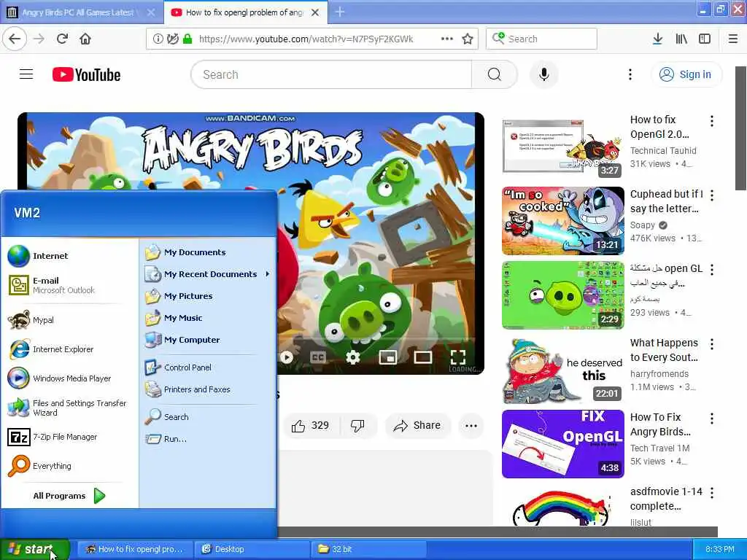Open My Computer in Start menu
This screenshot has height=560, width=747.
[x=208, y=340]
